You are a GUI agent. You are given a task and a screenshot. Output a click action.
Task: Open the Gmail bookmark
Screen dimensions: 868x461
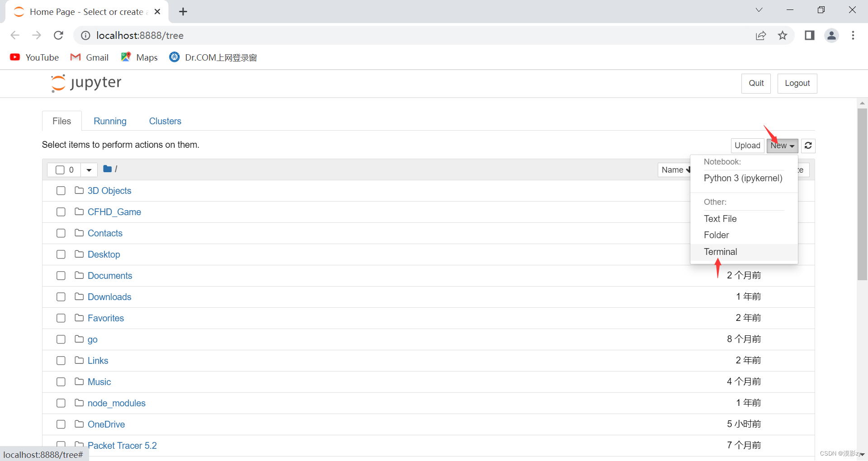click(90, 57)
